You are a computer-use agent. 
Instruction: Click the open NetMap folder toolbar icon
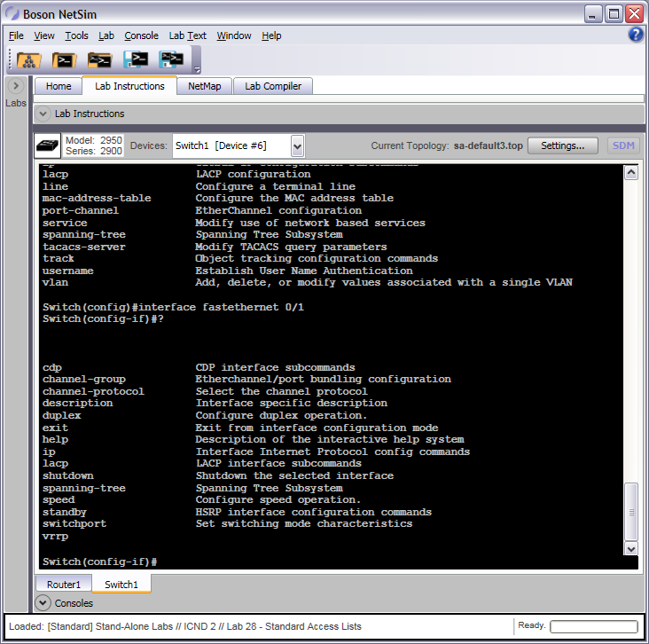(x=28, y=60)
